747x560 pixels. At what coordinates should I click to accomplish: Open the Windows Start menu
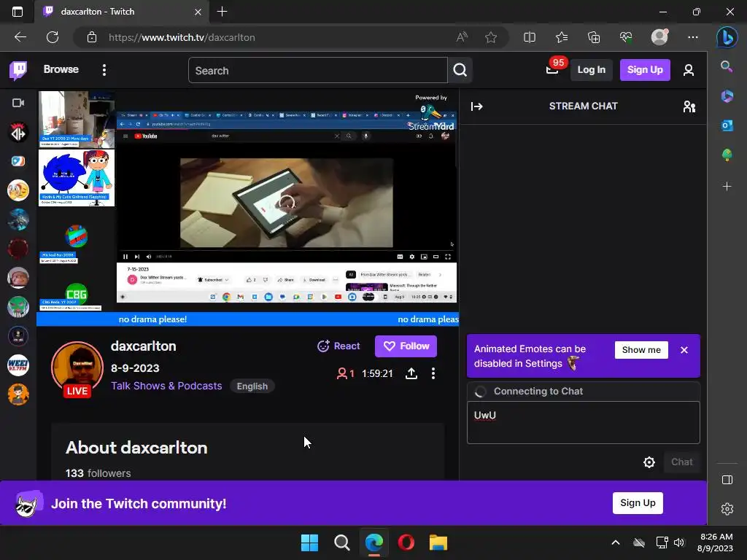(x=309, y=542)
